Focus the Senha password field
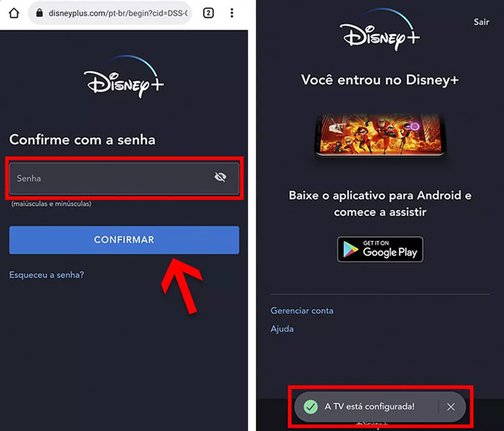Viewport: 504px width, 431px height. 124,178
